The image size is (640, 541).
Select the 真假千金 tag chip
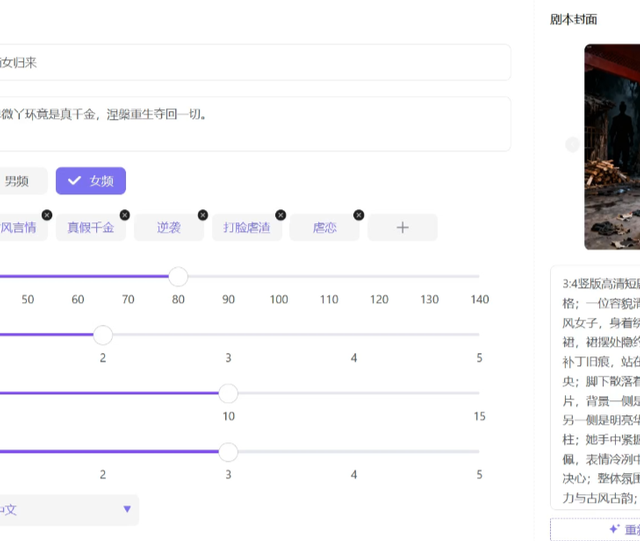pos(91,227)
